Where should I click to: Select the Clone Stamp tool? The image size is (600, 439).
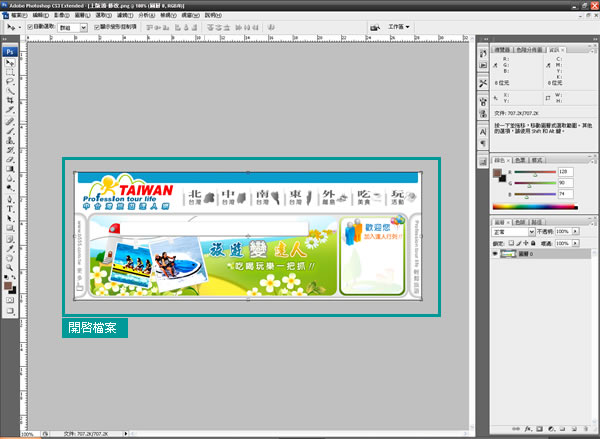point(10,140)
